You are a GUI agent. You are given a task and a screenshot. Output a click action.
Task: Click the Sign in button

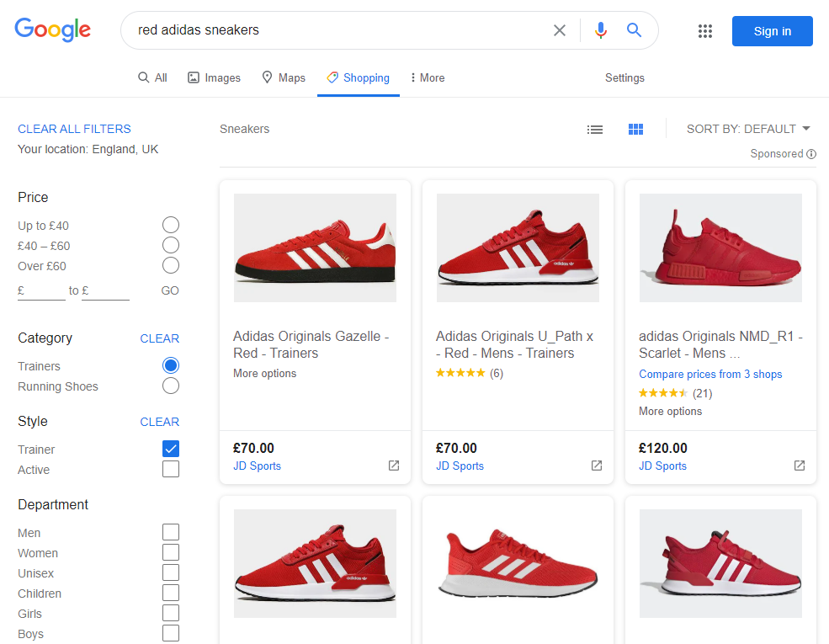[x=772, y=31]
